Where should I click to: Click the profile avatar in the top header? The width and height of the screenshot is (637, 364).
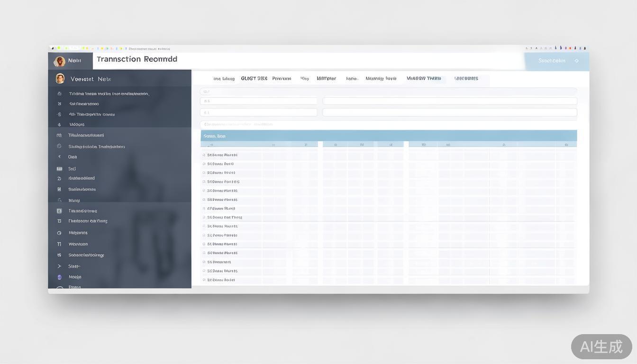click(x=59, y=61)
